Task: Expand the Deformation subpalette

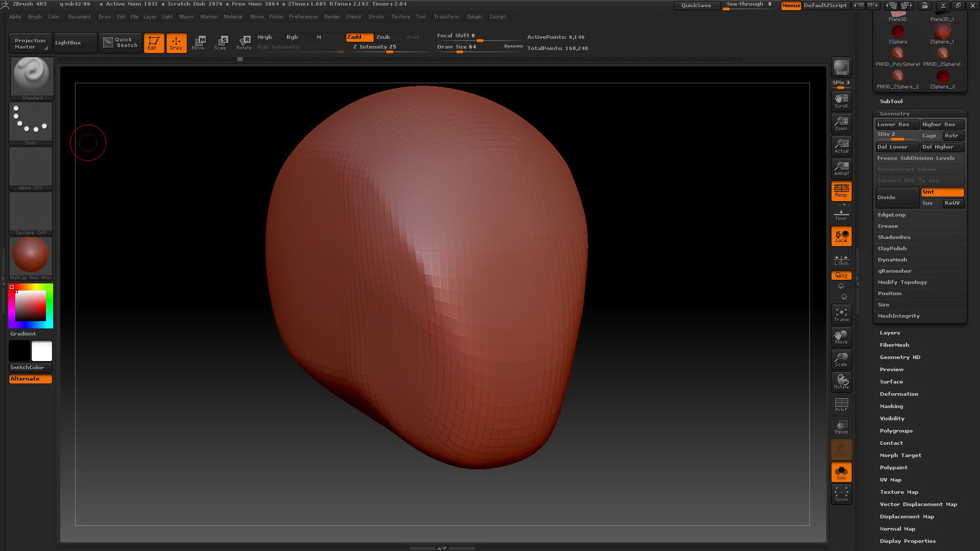Action: pos(899,394)
